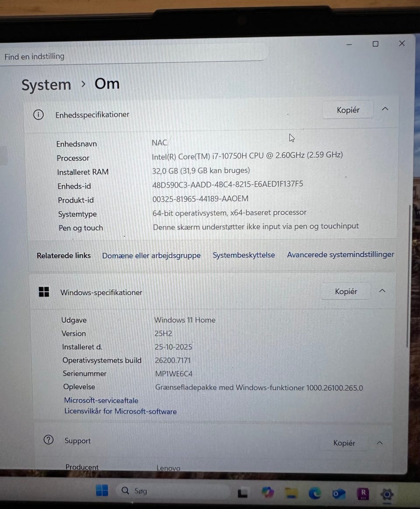Viewport: 420px width, 509px height.
Task: Open Licensvilkår for Microsoft-software link
Action: coord(120,411)
